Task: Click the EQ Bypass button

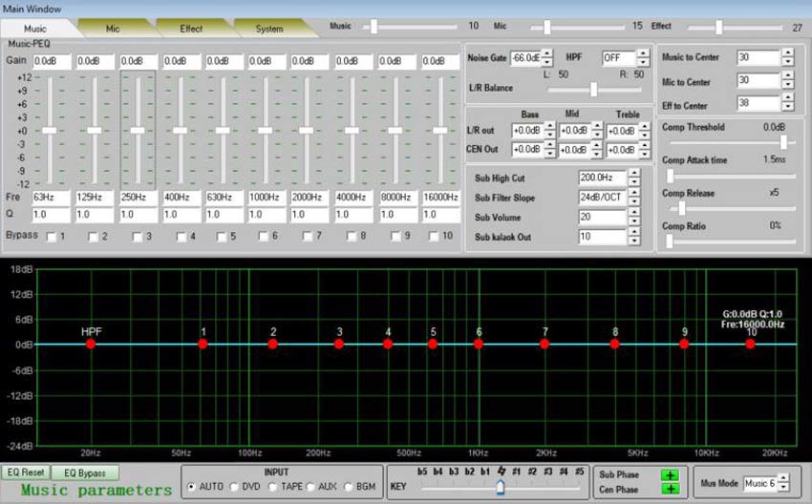Action: (x=85, y=472)
